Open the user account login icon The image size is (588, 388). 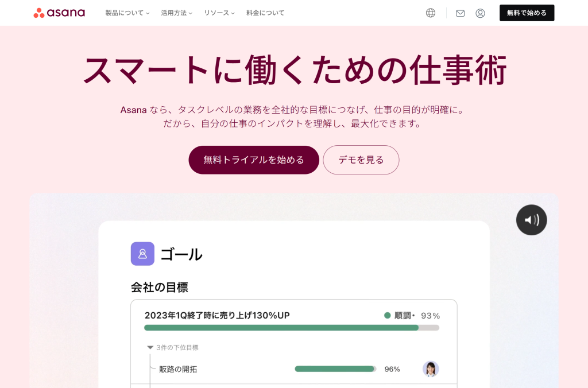[x=480, y=13]
